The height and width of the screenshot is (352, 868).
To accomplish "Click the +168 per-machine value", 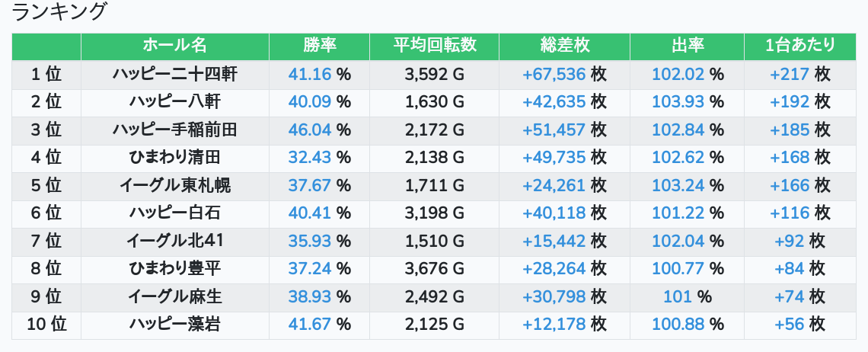I will [790, 158].
